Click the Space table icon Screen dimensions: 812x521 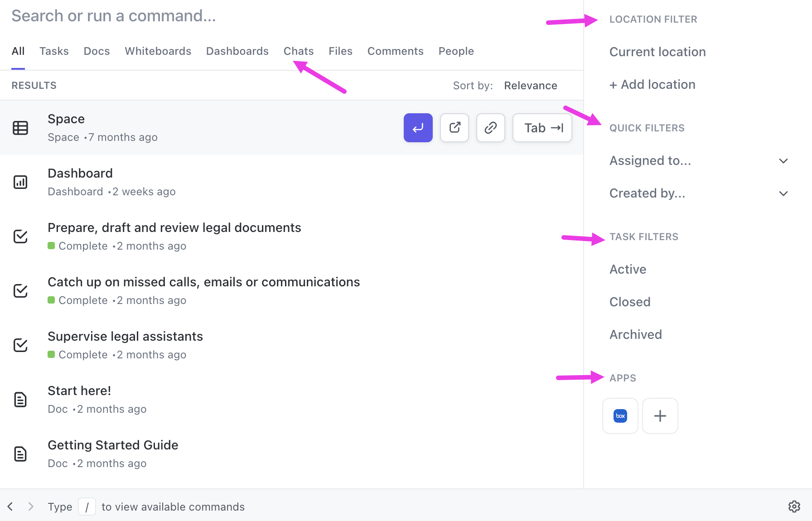[x=20, y=128]
